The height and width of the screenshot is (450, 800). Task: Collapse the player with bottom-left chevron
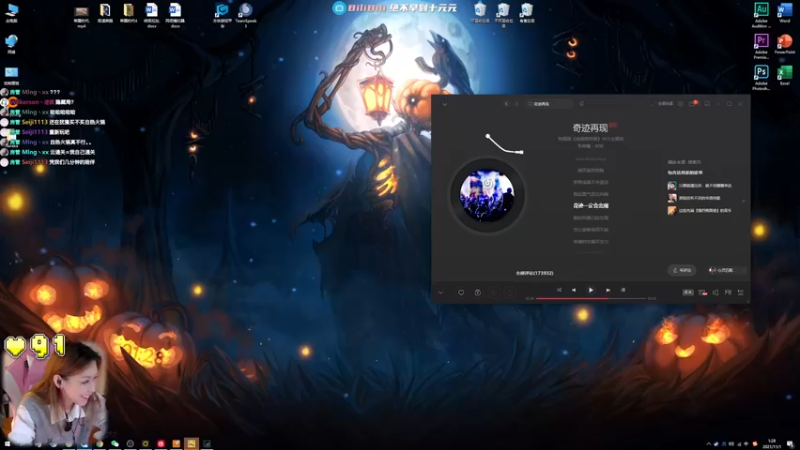[441, 293]
